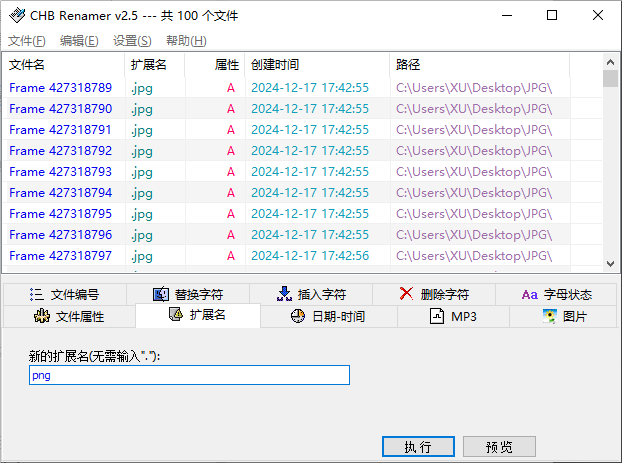Select file Frame 427318790
The height and width of the screenshot is (463, 622).
point(60,109)
